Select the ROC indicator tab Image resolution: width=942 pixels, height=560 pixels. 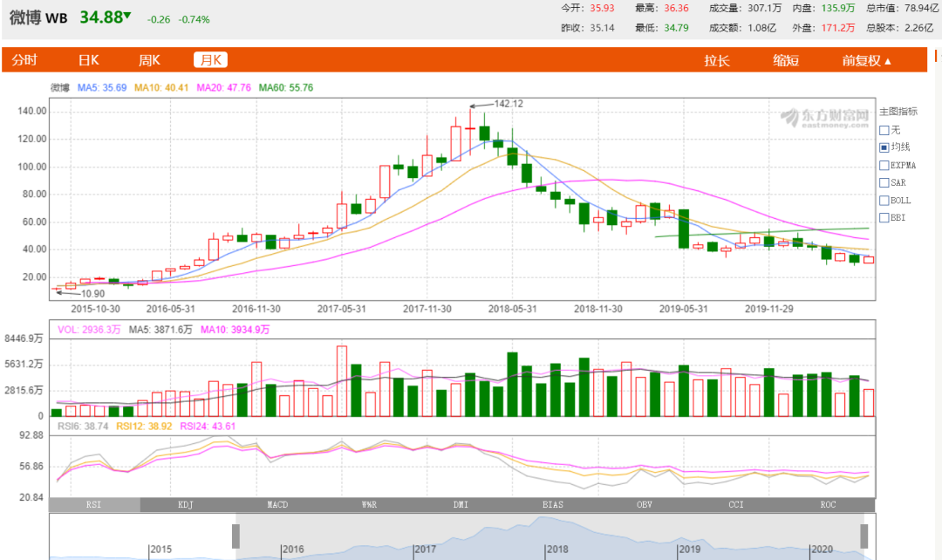[828, 505]
